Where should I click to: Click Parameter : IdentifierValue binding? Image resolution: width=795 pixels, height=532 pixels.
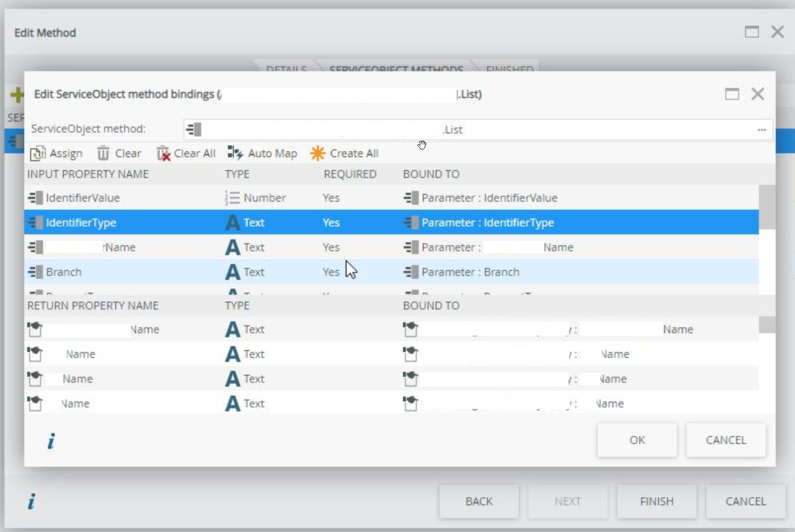(489, 198)
